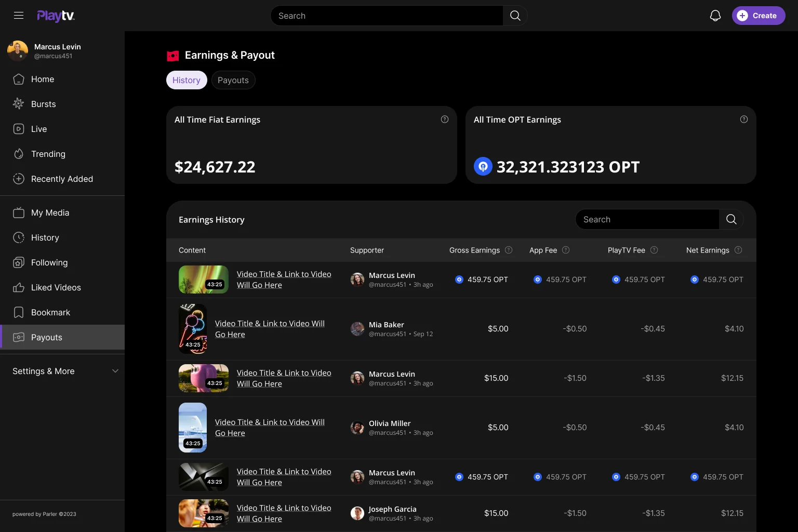798x532 pixels.
Task: Open the beach vertical video thumbnail
Action: [193, 428]
